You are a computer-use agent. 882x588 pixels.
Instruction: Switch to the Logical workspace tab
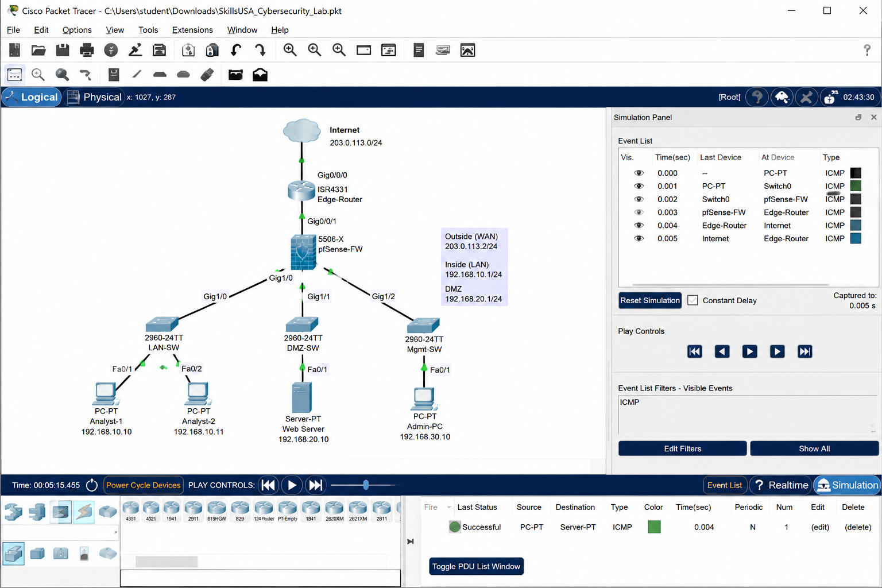click(x=32, y=97)
